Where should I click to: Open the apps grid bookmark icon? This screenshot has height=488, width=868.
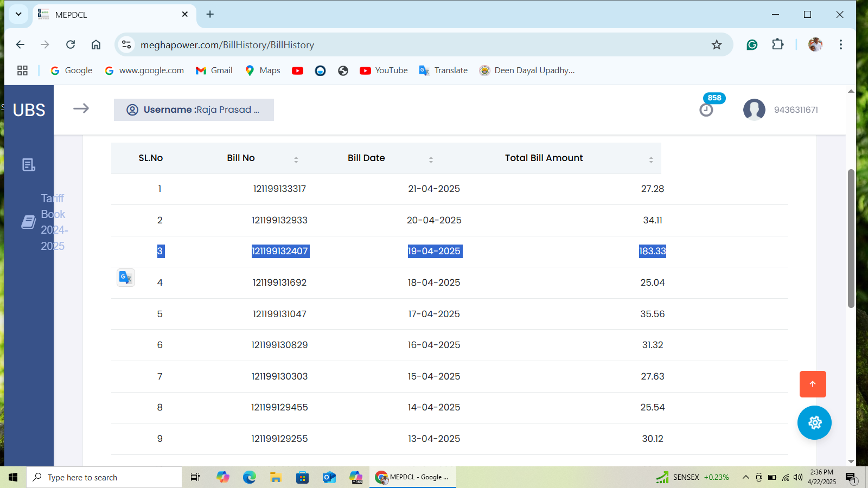[22, 70]
